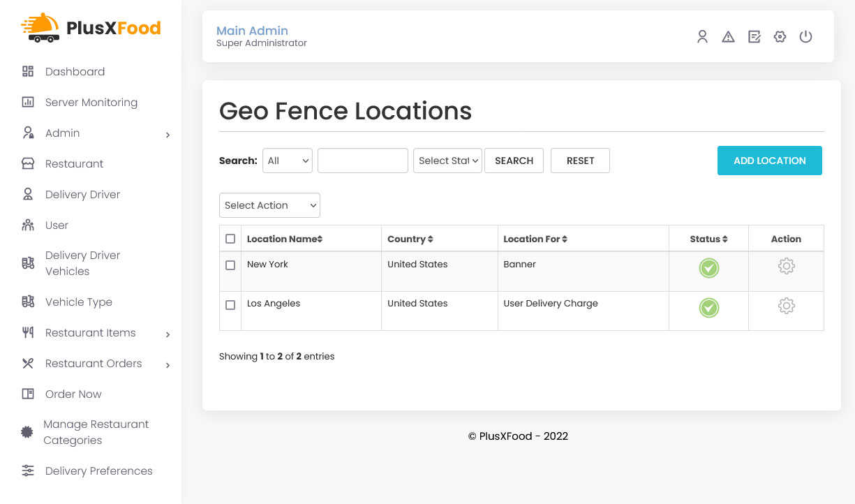855x504 pixels.
Task: Tick the Los Angeles row checkbox
Action: tap(231, 305)
